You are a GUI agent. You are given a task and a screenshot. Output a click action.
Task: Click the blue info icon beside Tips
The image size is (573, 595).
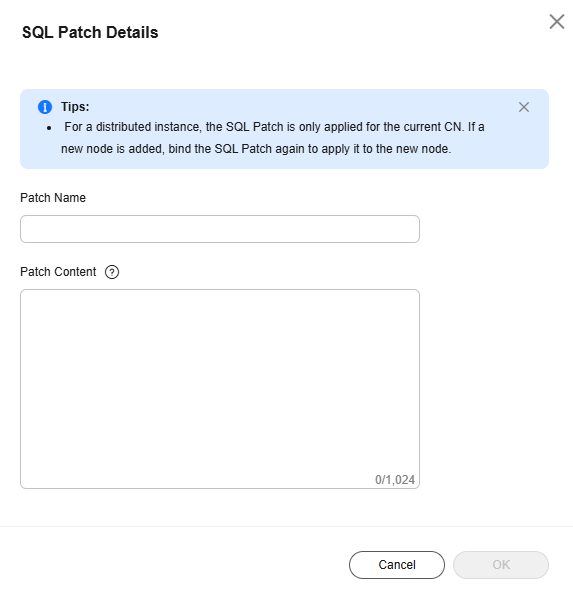tap(45, 107)
